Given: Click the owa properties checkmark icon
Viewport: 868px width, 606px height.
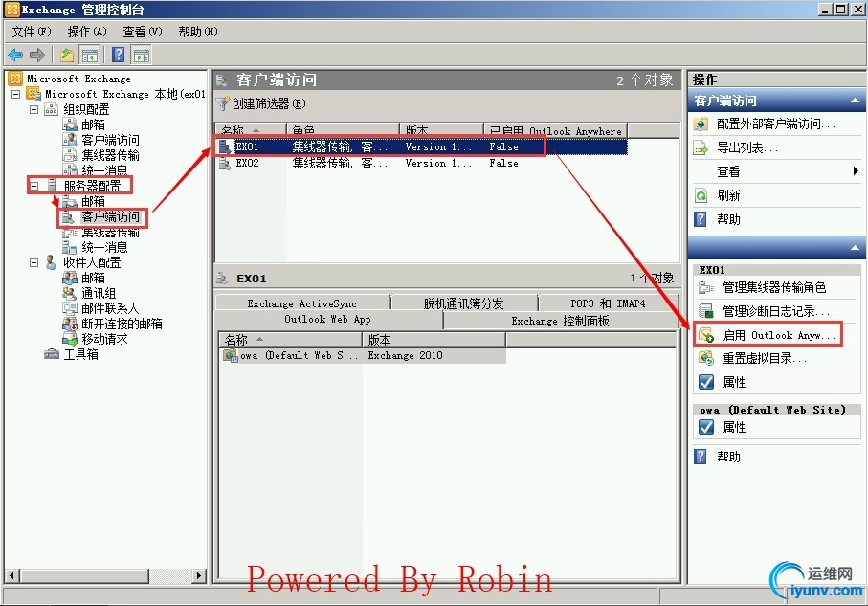Looking at the screenshot, I should (706, 427).
